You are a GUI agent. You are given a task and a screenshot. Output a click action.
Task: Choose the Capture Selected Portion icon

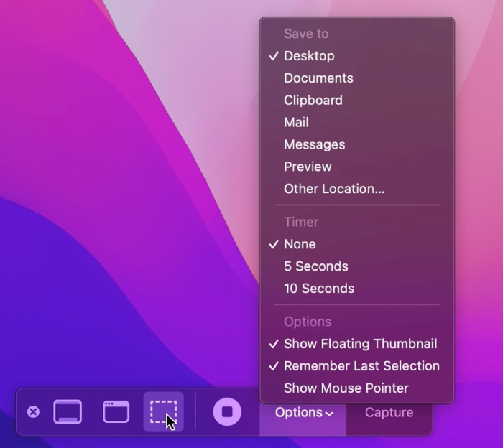coord(163,412)
